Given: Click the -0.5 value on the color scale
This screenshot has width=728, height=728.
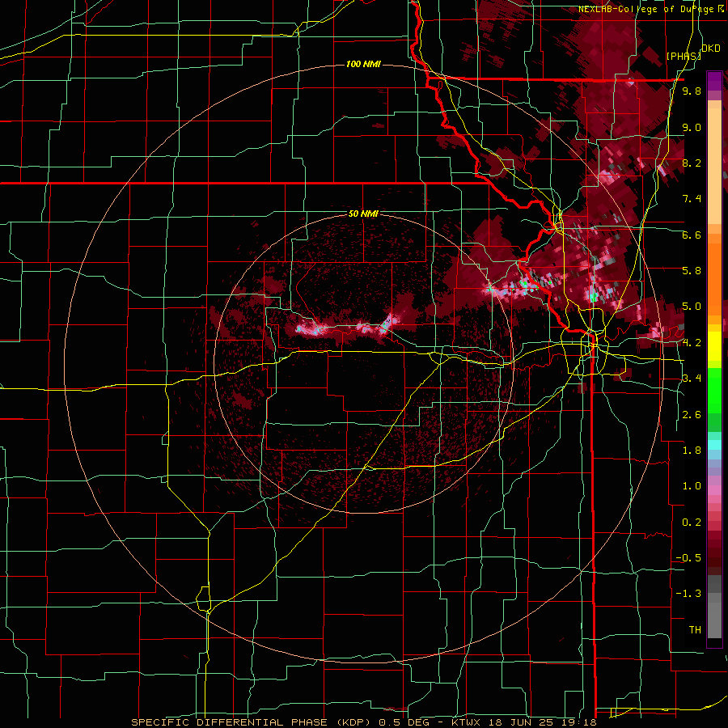Looking at the screenshot, I should click(688, 558).
